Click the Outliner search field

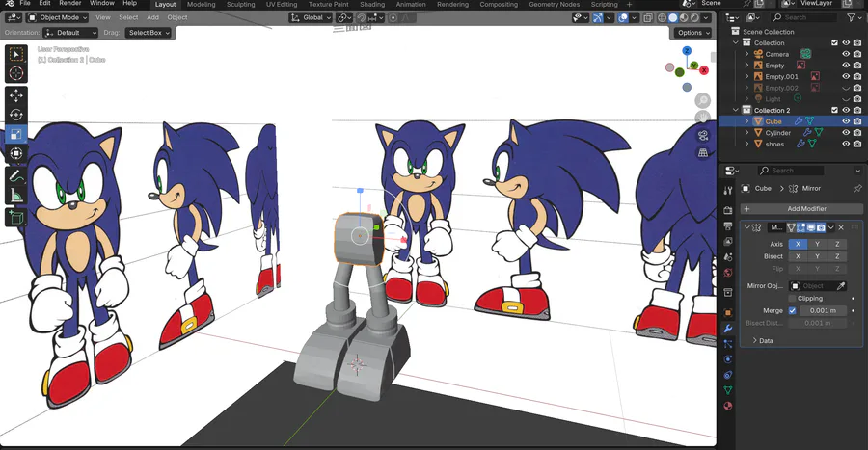click(803, 17)
